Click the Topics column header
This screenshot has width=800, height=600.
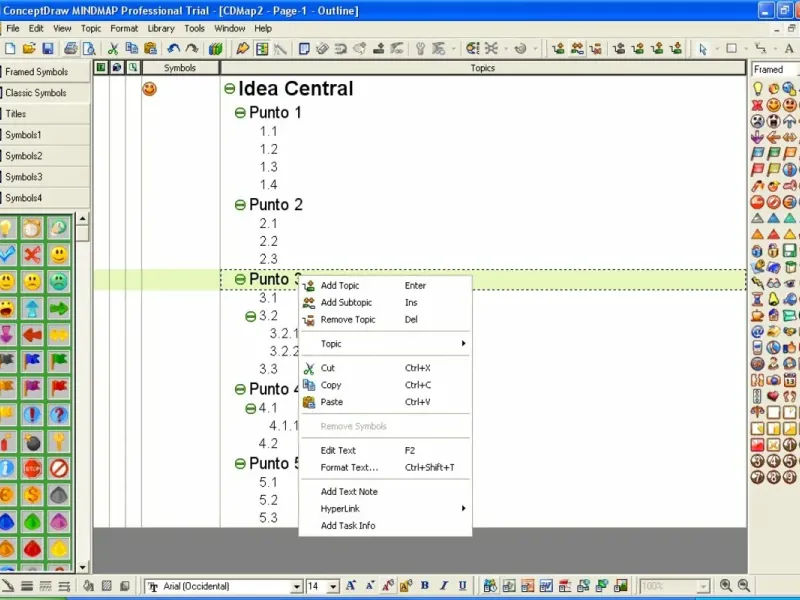point(483,68)
